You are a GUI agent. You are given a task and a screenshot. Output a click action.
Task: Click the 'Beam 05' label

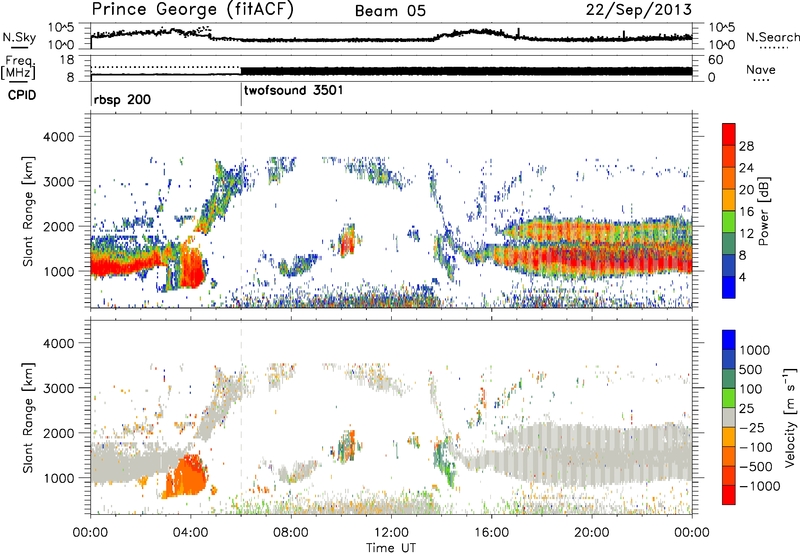coord(390,11)
